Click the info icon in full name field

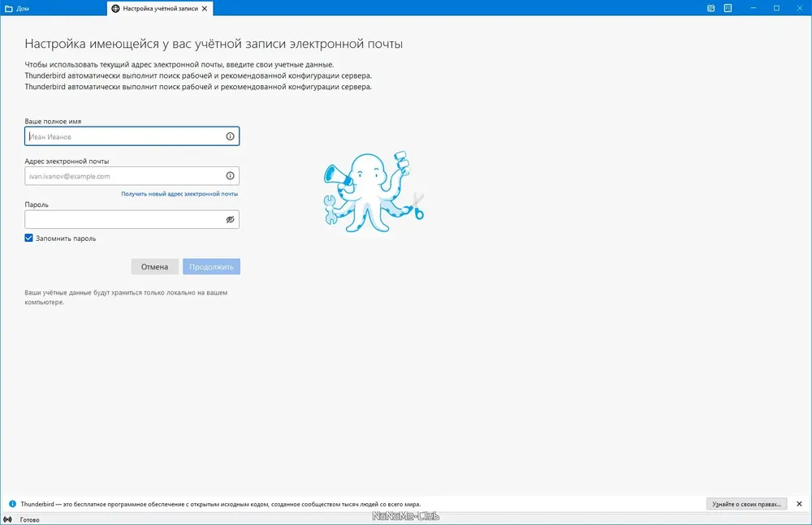230,136
